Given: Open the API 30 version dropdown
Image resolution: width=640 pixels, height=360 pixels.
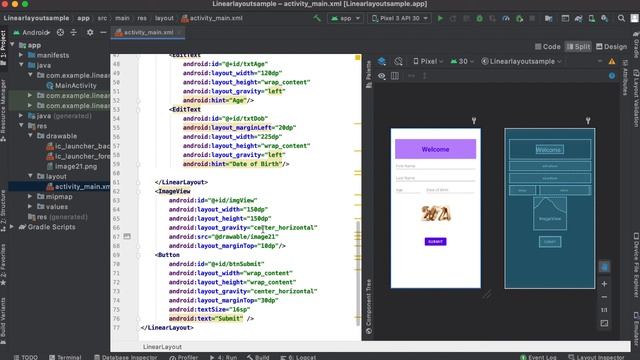Looking at the screenshot, I should tap(462, 61).
